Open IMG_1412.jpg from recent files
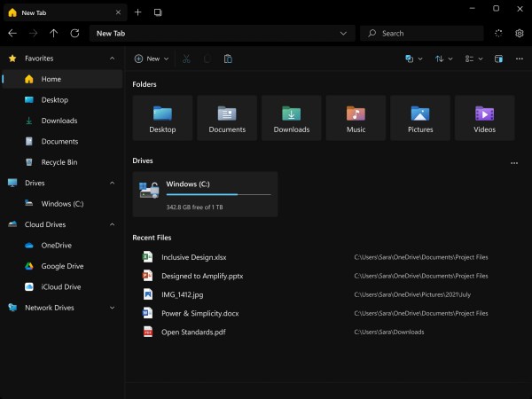The image size is (532, 399). (x=182, y=294)
